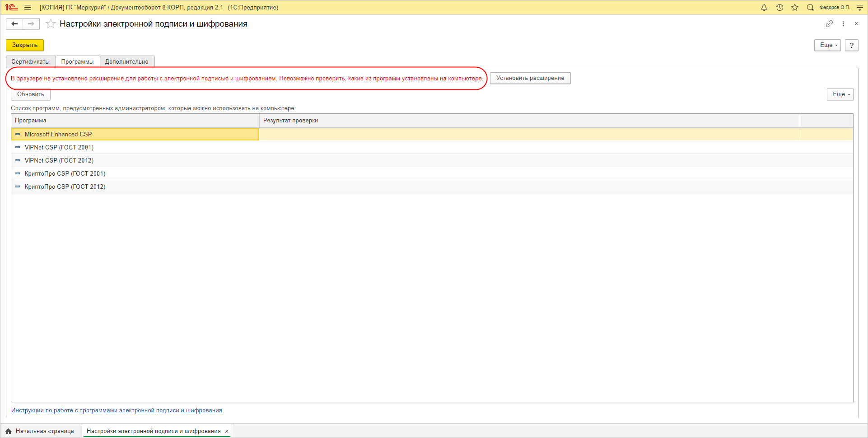Click the Результат проверки column header

[530, 121]
